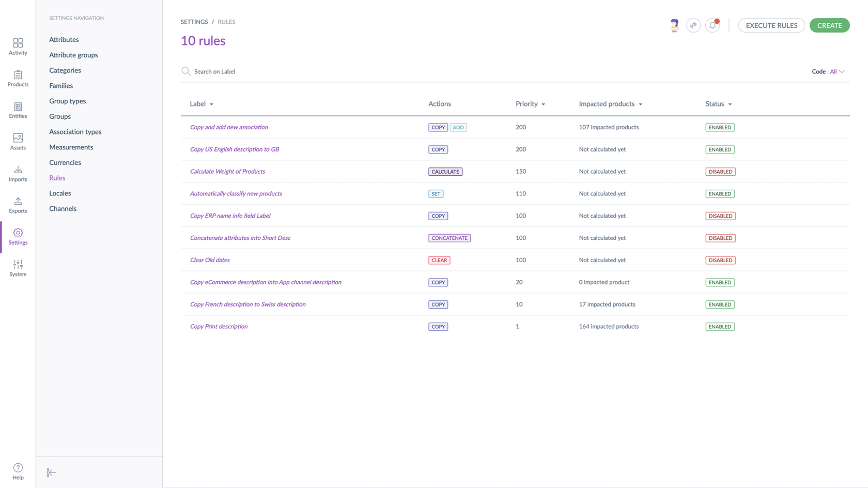868x488 pixels.
Task: Click the notifications bell icon
Action: pyautogui.click(x=712, y=25)
